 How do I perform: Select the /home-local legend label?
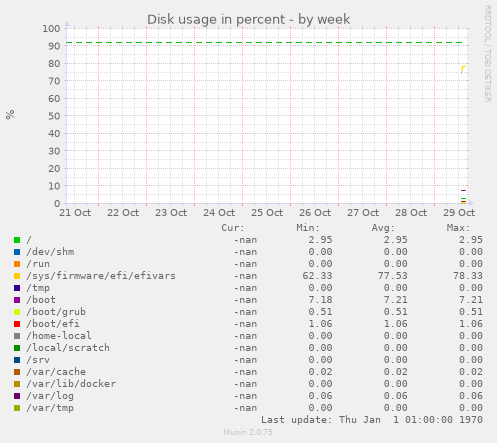[x=59, y=336]
